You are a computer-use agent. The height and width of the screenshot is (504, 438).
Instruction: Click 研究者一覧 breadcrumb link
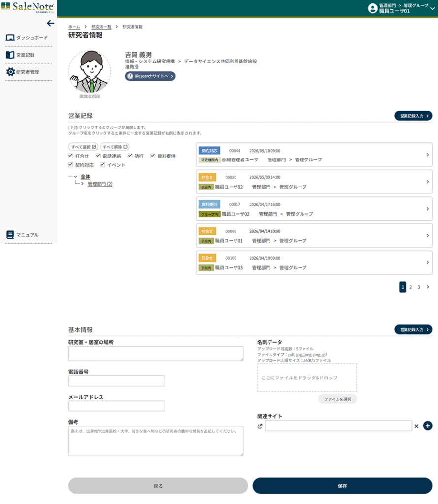101,27
